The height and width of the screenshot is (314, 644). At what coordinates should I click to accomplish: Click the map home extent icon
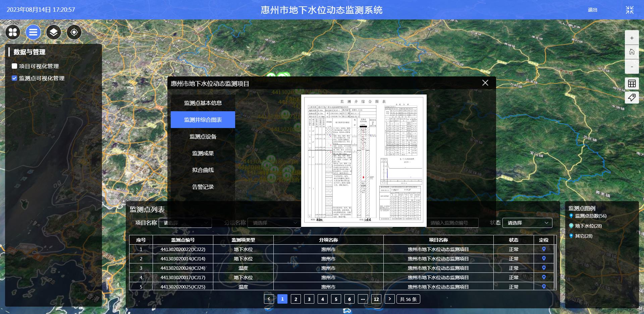(x=632, y=52)
